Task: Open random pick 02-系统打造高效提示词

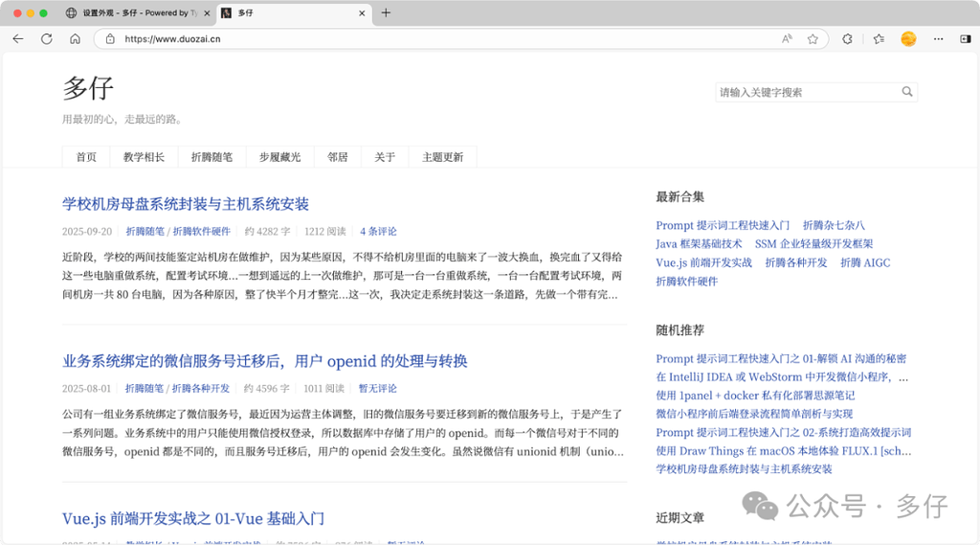Action: click(x=784, y=432)
